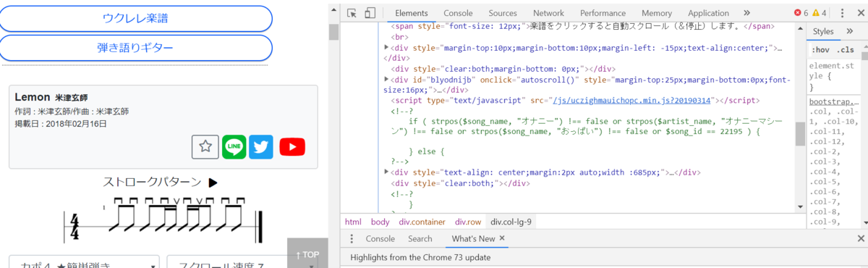Select the Styles pane tab
This screenshot has height=268, width=868.
(x=822, y=31)
